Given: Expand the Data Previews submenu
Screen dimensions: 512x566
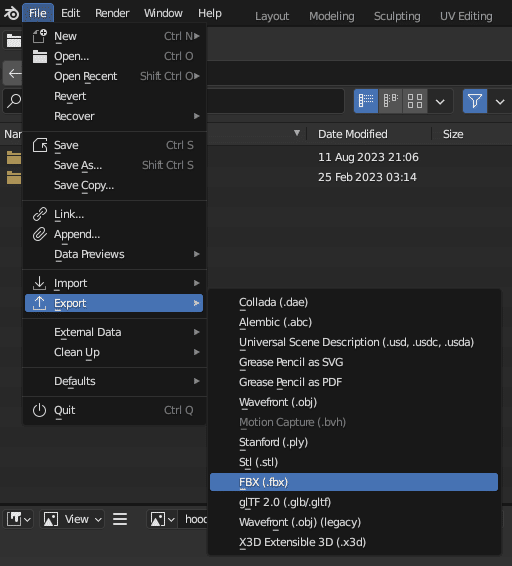Looking at the screenshot, I should 114,254.
